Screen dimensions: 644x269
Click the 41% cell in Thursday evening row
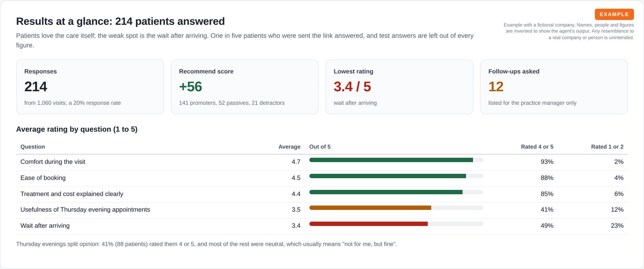coord(547,209)
